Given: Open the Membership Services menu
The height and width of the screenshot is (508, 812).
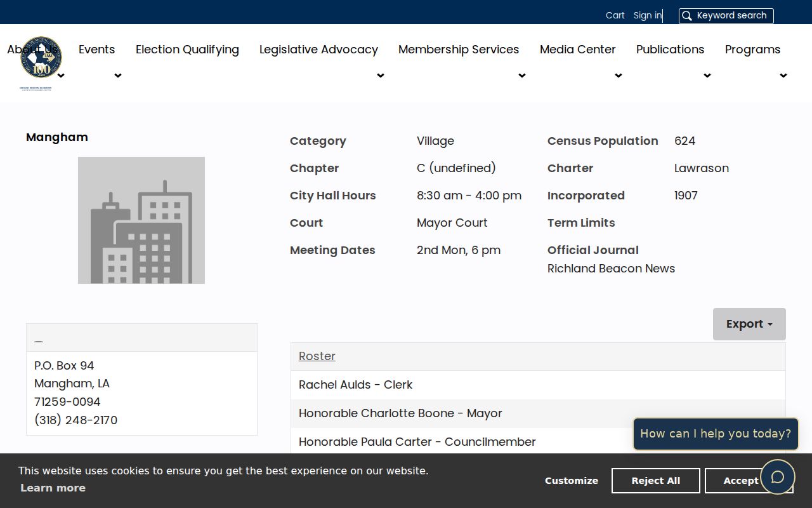Looking at the screenshot, I should [x=459, y=50].
